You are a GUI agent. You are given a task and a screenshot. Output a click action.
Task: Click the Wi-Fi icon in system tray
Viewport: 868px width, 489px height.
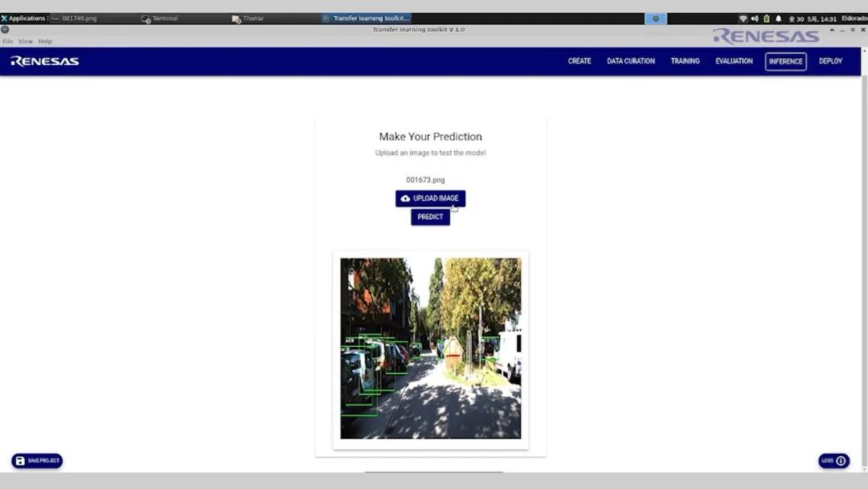coord(743,18)
